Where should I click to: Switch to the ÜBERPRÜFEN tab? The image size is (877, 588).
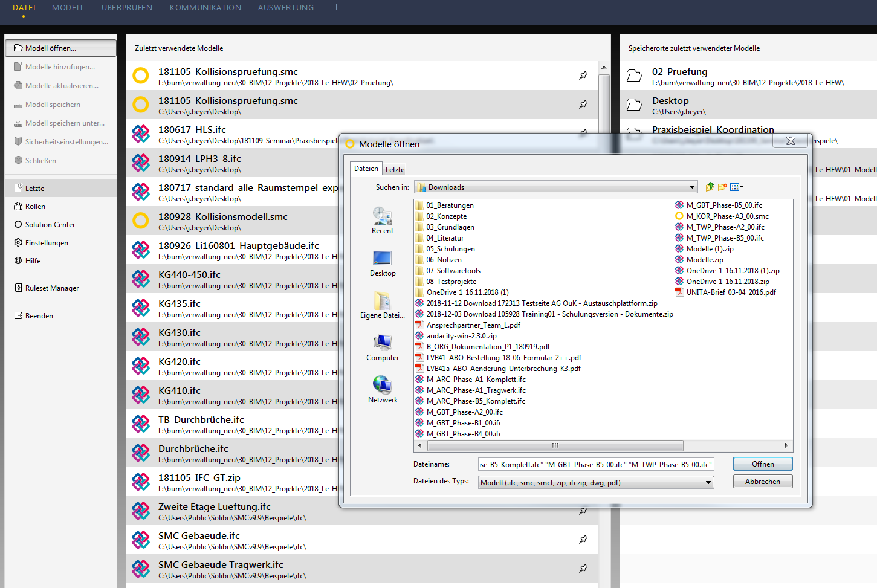tap(127, 8)
